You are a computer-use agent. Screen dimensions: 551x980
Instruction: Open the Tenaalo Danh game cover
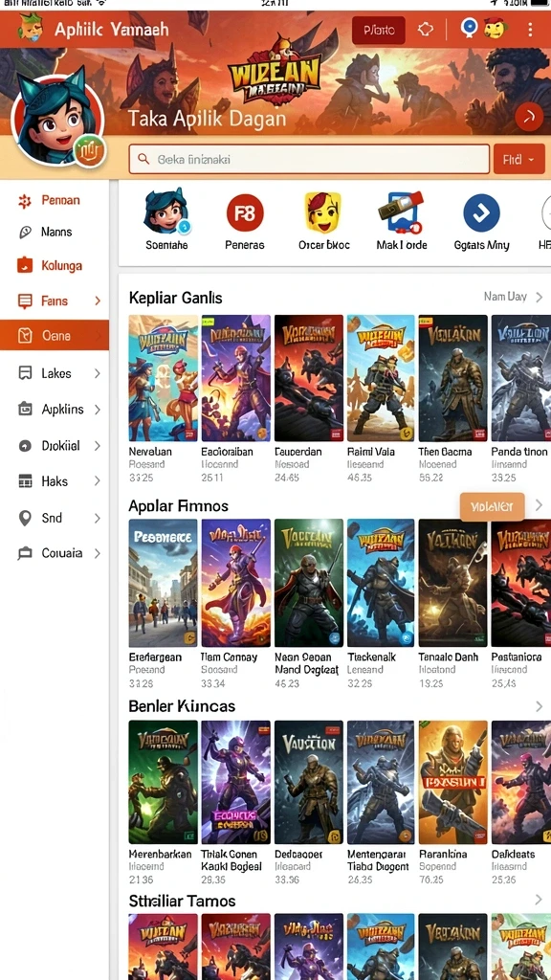point(452,583)
